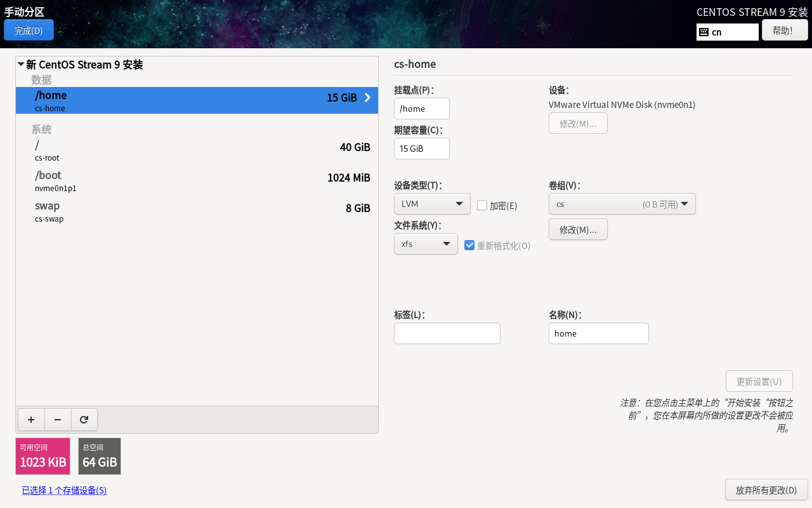This screenshot has width=812, height=508.
Task: Click the 数据 section heading
Action: 41,79
